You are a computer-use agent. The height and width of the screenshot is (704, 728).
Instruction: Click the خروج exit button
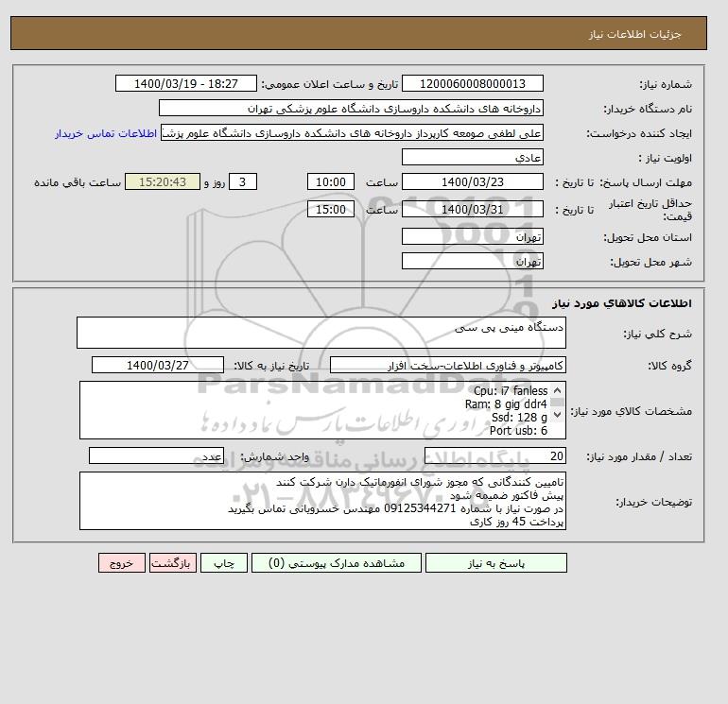[x=122, y=563]
